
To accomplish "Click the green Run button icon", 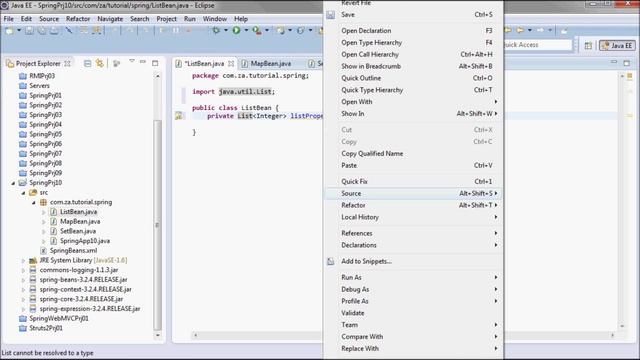I will [236, 31].
